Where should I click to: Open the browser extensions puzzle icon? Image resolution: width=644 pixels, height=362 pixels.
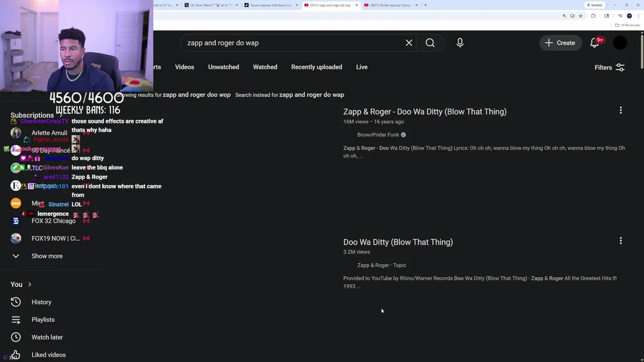593,16
